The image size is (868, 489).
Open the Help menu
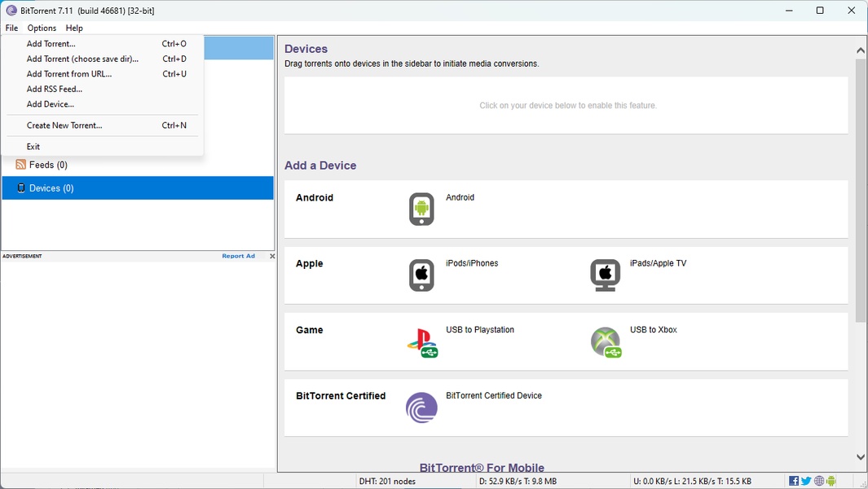click(73, 27)
